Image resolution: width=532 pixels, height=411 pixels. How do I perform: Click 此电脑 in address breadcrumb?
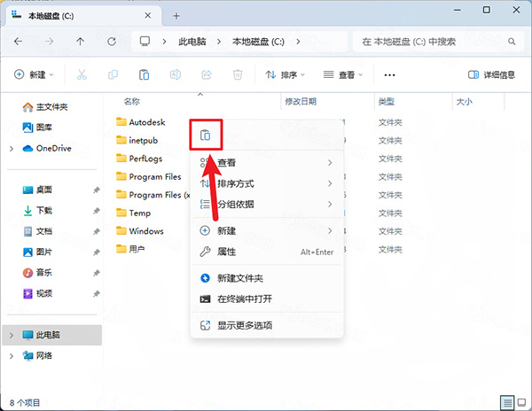click(x=192, y=42)
